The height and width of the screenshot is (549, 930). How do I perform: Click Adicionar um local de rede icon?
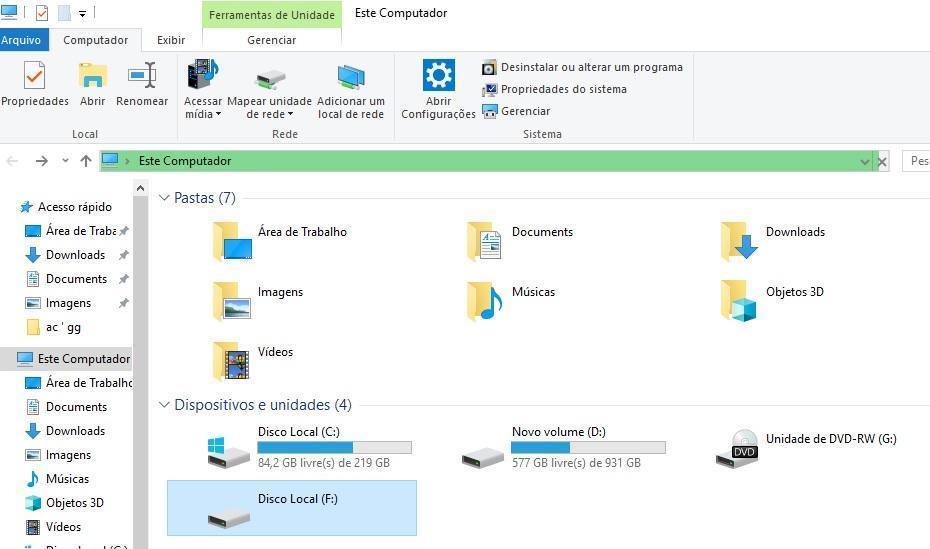[351, 77]
